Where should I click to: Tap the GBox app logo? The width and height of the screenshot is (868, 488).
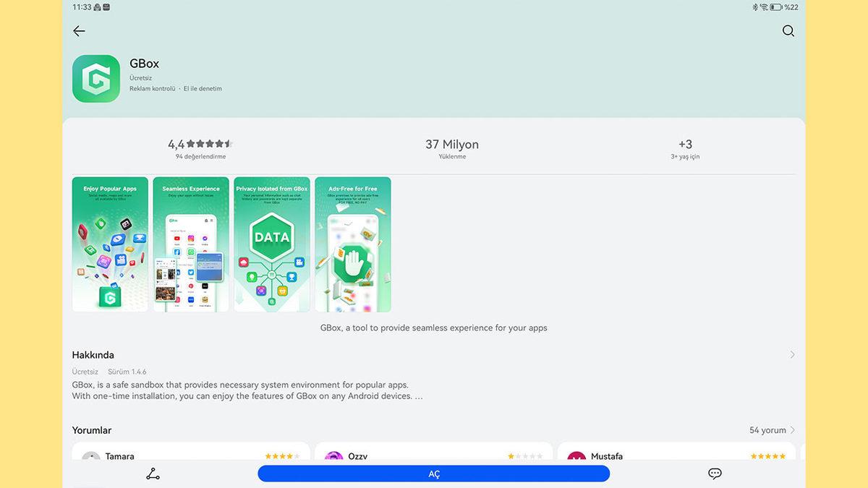coord(96,79)
